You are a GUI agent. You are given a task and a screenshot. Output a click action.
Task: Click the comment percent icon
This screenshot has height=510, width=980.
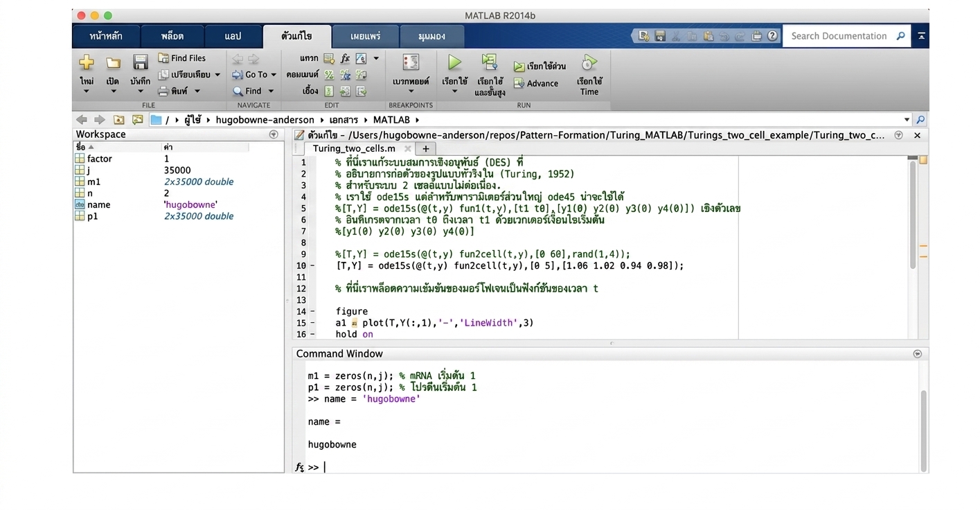click(329, 75)
